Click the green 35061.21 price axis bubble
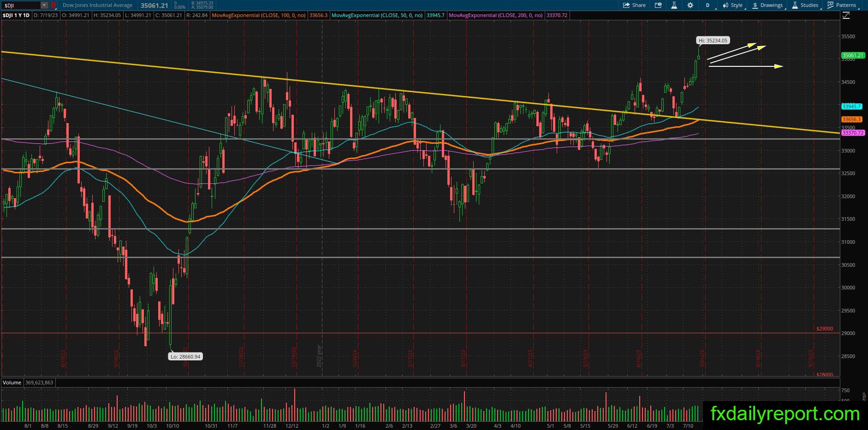The width and height of the screenshot is (868, 430). coord(853,55)
